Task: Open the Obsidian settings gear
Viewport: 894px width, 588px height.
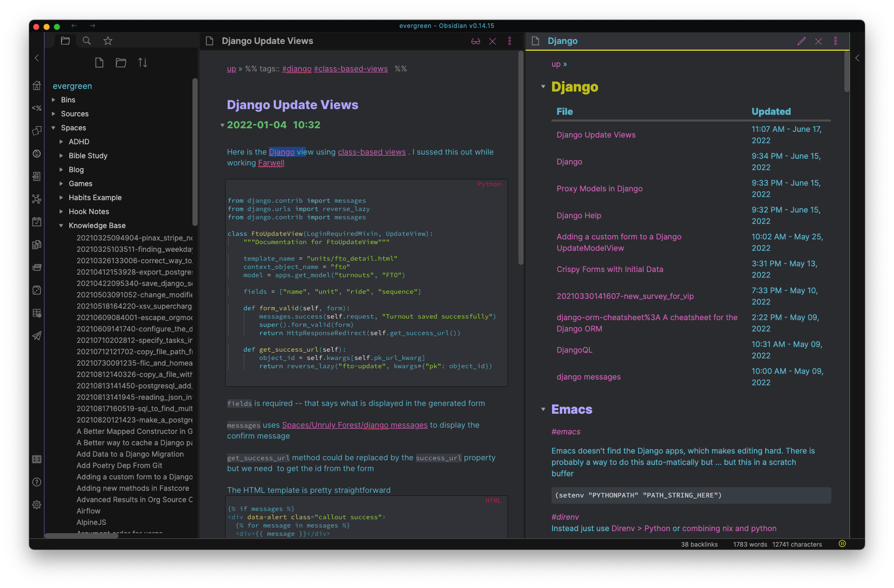Action: point(37,505)
